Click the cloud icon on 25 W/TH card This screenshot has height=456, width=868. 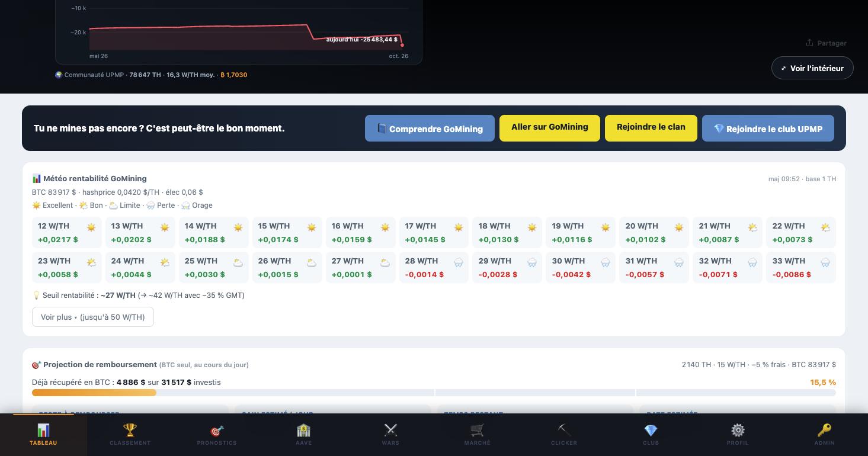coord(238,262)
